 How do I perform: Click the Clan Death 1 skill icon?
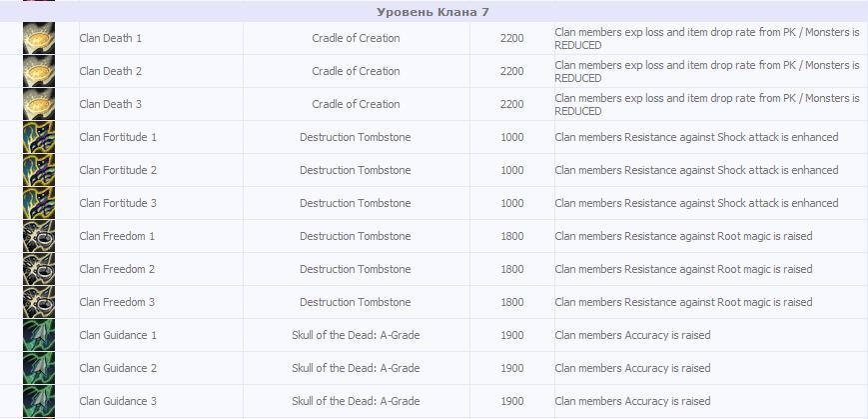point(39,38)
